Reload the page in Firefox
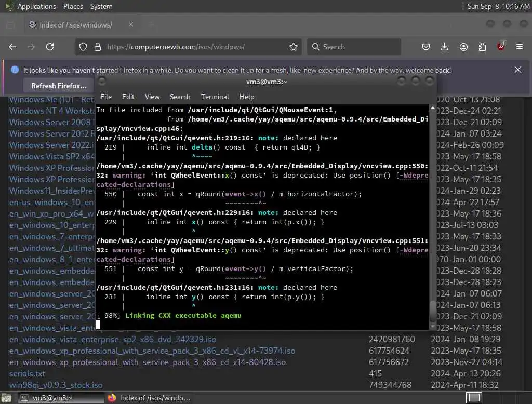This screenshot has height=404, width=532. pyautogui.click(x=50, y=47)
